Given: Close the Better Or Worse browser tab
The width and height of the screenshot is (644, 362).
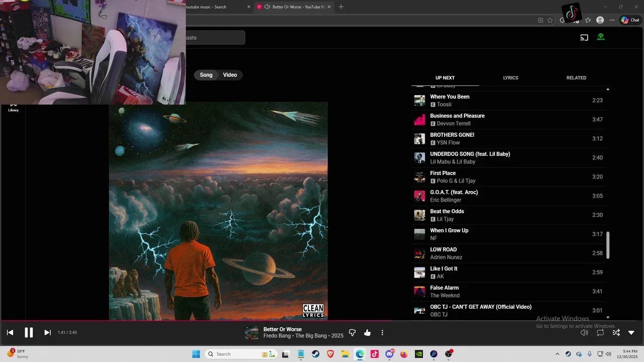Looking at the screenshot, I should pos(330,7).
